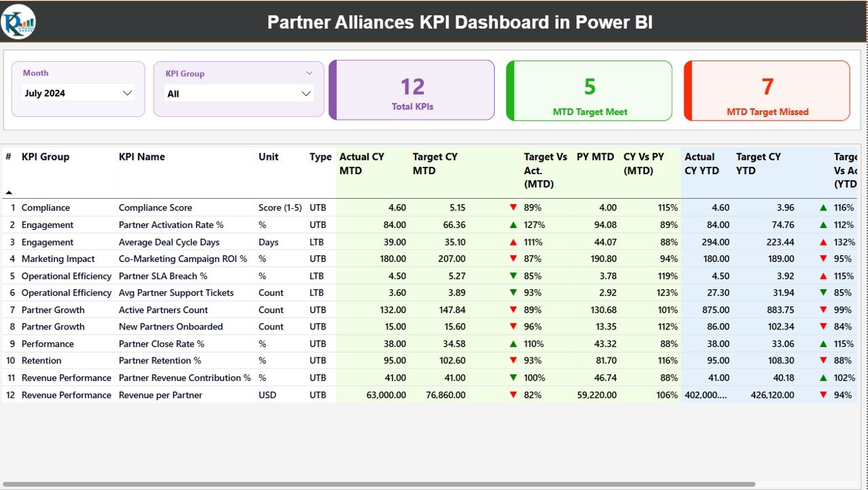868x490 pixels.
Task: Click the company logo in the title banner
Action: pyautogui.click(x=17, y=21)
